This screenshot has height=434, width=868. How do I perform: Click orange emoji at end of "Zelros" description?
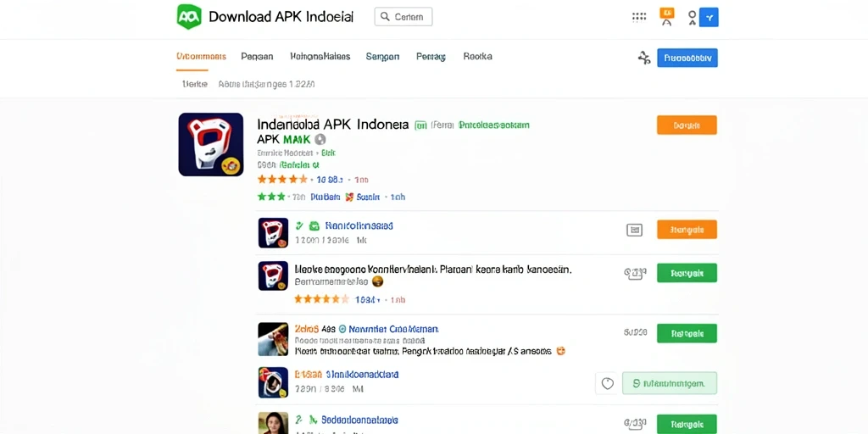click(x=560, y=351)
